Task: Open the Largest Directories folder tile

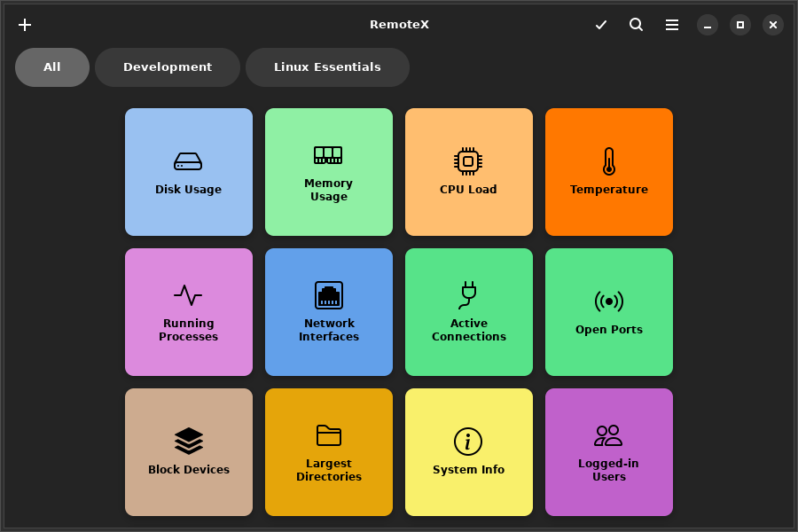Action: (329, 452)
